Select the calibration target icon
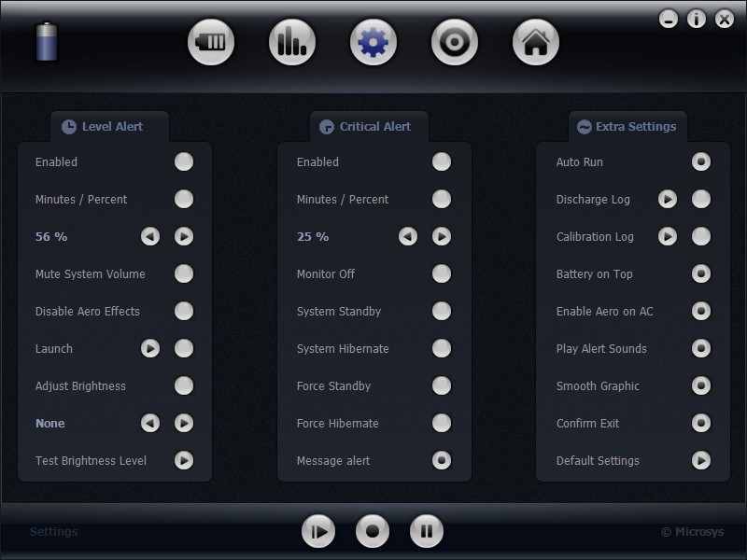Image resolution: width=747 pixels, height=560 pixels. [455, 41]
